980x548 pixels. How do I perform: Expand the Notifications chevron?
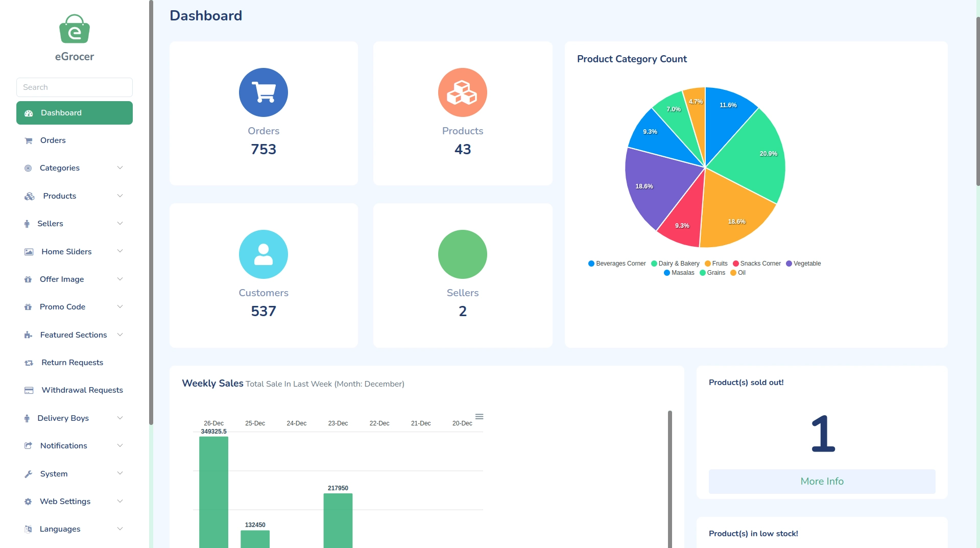(x=120, y=445)
